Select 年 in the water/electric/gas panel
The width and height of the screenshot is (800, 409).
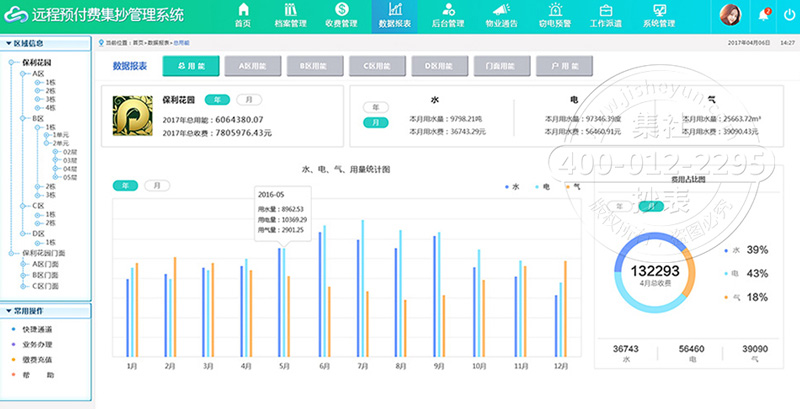(376, 106)
